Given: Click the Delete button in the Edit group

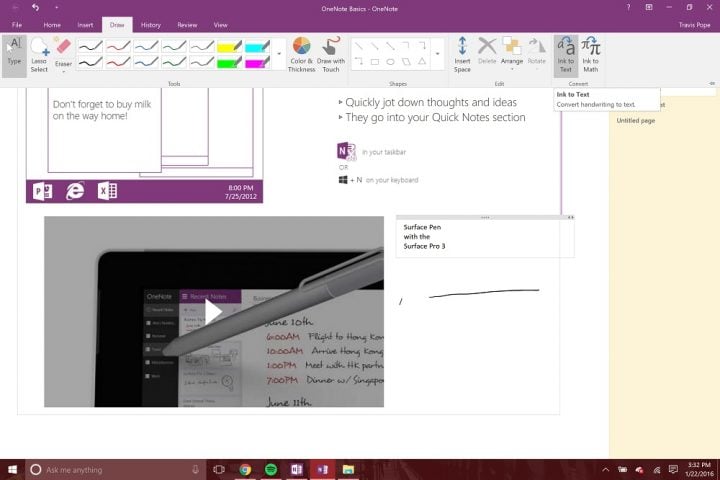Looking at the screenshot, I should click(x=487, y=51).
